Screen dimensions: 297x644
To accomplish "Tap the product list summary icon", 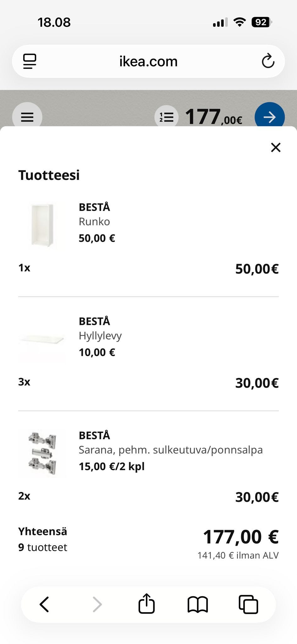I will [166, 117].
